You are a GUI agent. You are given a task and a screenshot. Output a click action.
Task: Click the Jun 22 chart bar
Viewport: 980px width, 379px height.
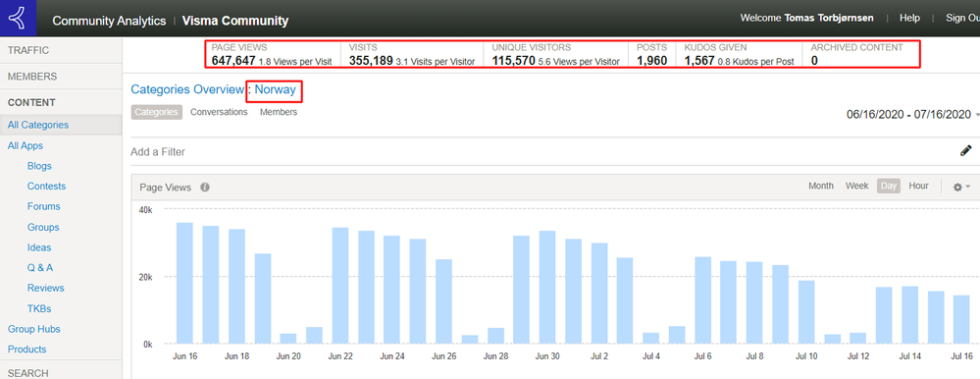click(x=340, y=285)
